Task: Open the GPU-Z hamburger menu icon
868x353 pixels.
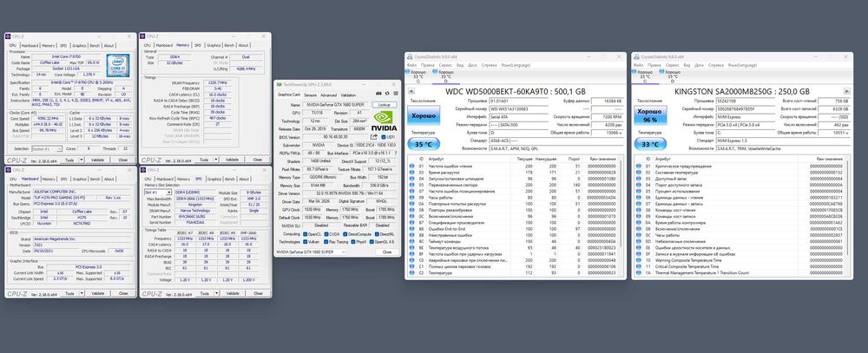Action: point(396,94)
